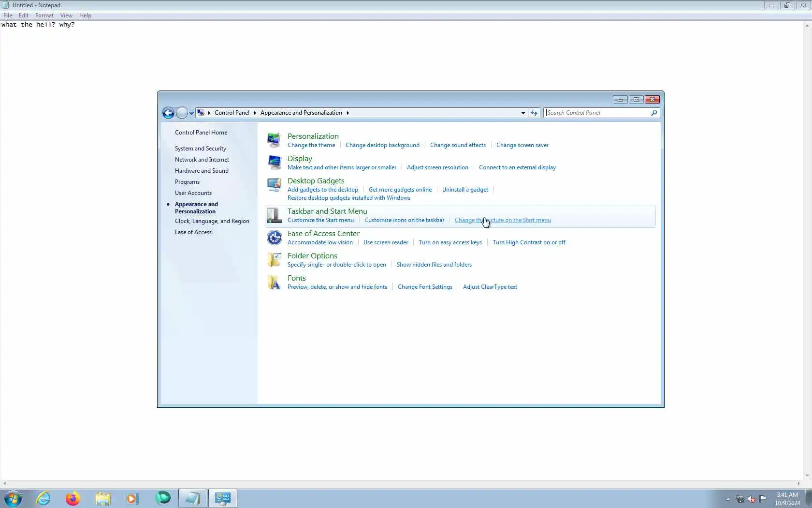Expand the address bar history dropdown

(523, 113)
